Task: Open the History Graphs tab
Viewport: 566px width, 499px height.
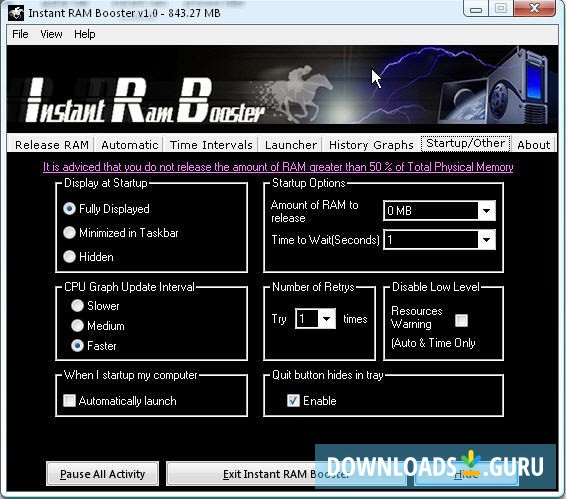Action: [x=371, y=145]
